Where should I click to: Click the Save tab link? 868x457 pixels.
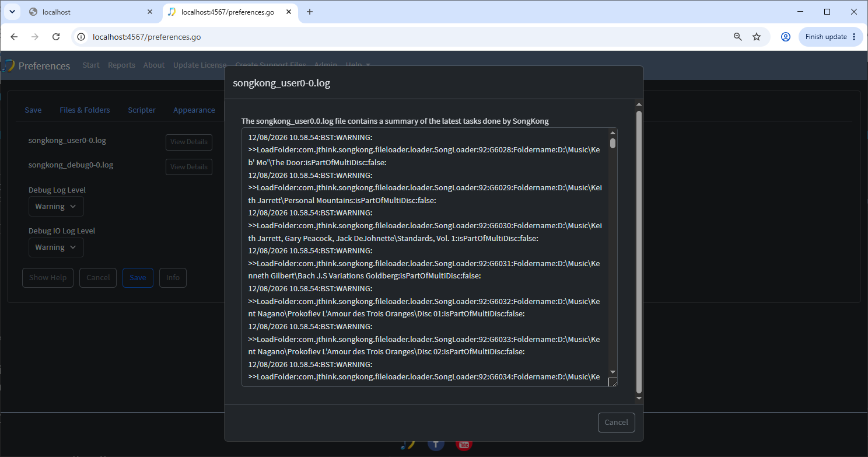pos(33,110)
